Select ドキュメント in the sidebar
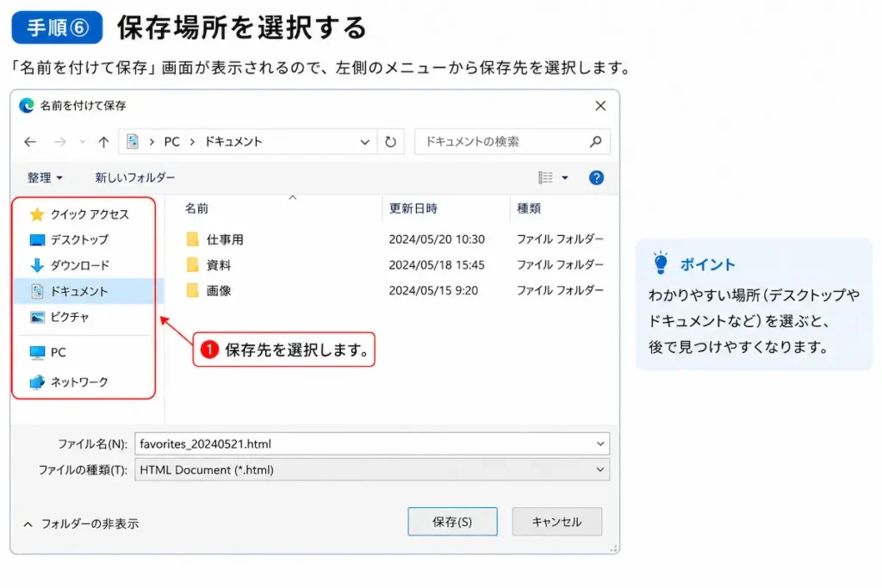The width and height of the screenshot is (882, 588). click(87, 291)
